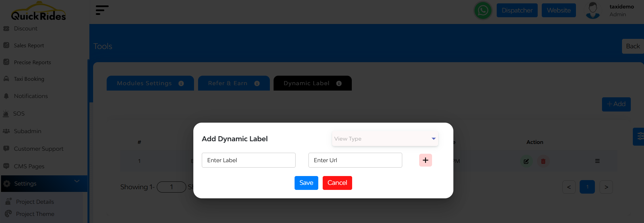Toggle the hamburger sidebar menu icon

102,10
